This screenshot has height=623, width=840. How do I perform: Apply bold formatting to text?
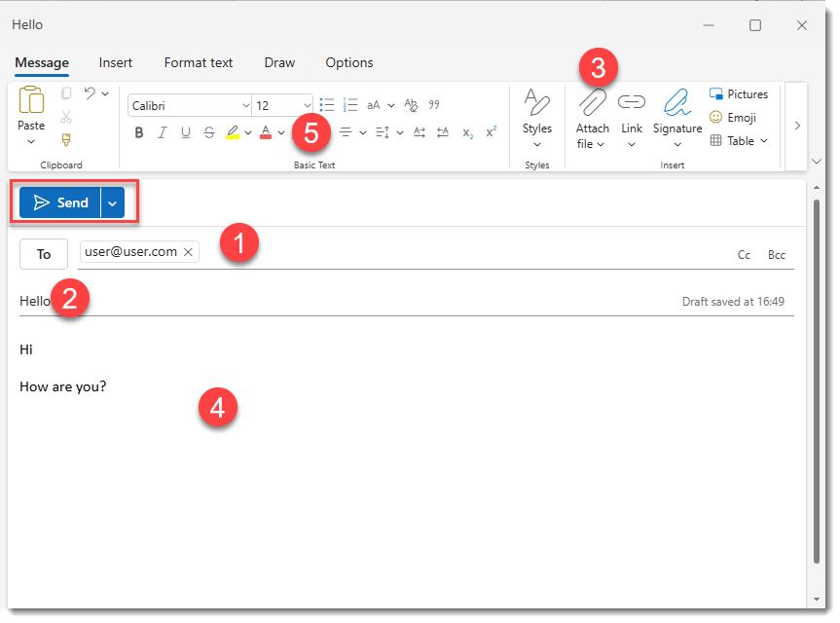tap(138, 132)
